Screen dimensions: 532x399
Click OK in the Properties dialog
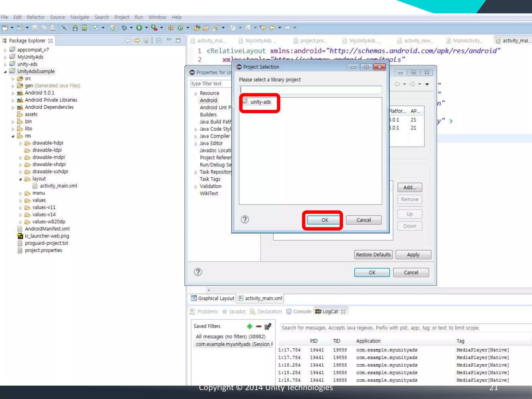[372, 272]
